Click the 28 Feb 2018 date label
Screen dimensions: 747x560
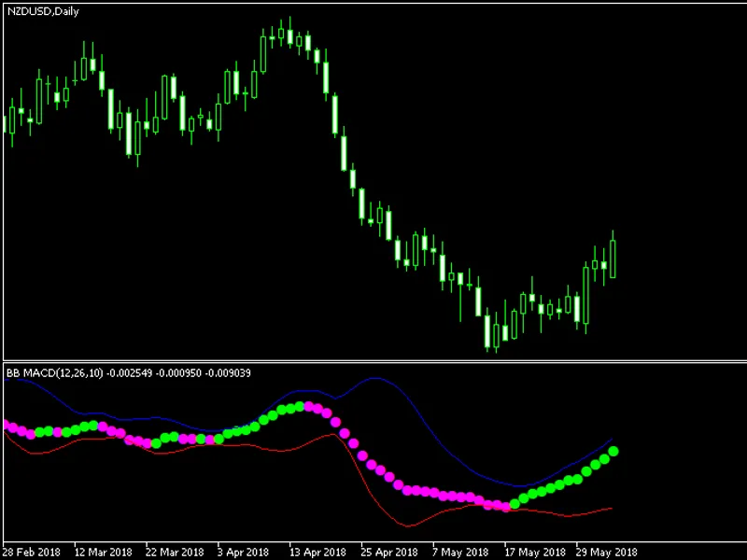(x=32, y=553)
